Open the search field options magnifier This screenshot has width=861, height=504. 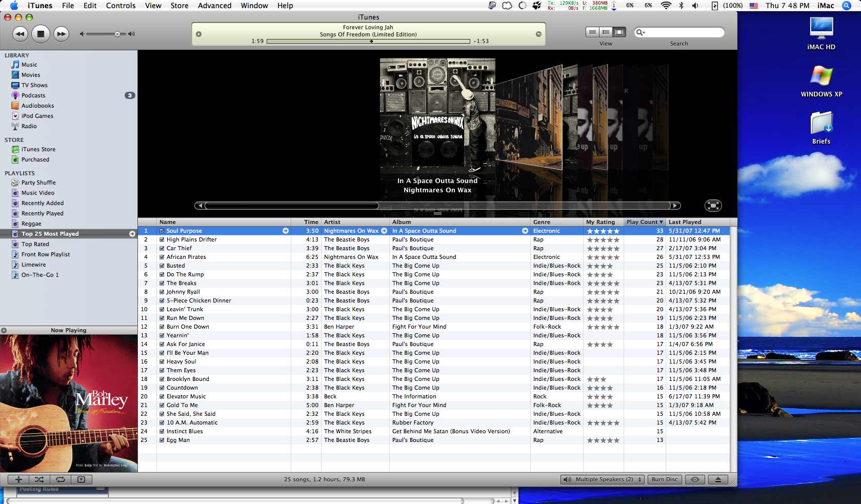[640, 32]
